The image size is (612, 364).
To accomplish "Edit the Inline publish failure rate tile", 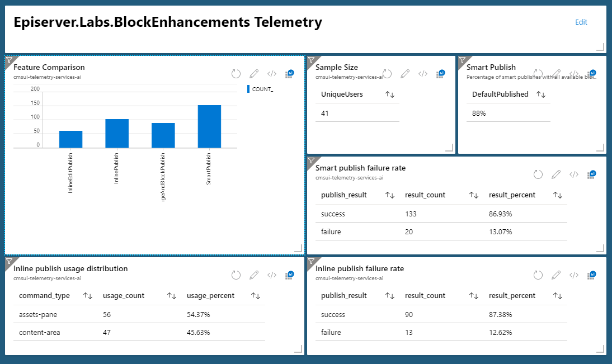I will (x=556, y=275).
